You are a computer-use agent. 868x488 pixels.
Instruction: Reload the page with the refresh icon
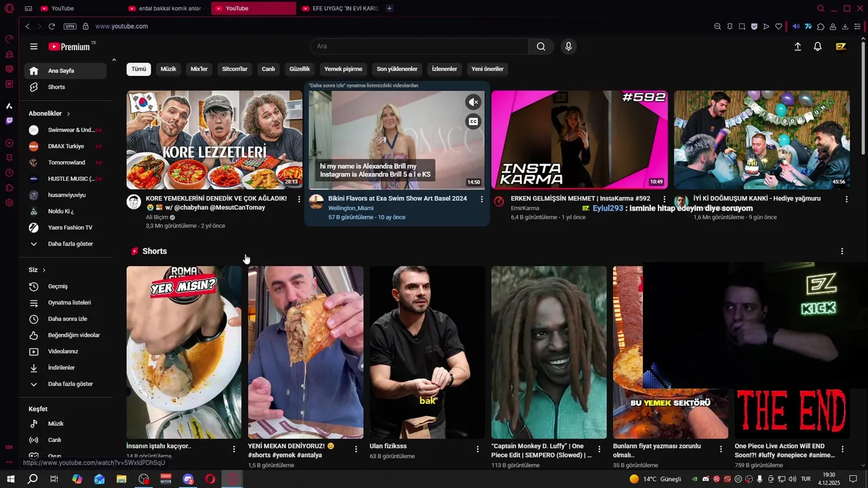(52, 26)
